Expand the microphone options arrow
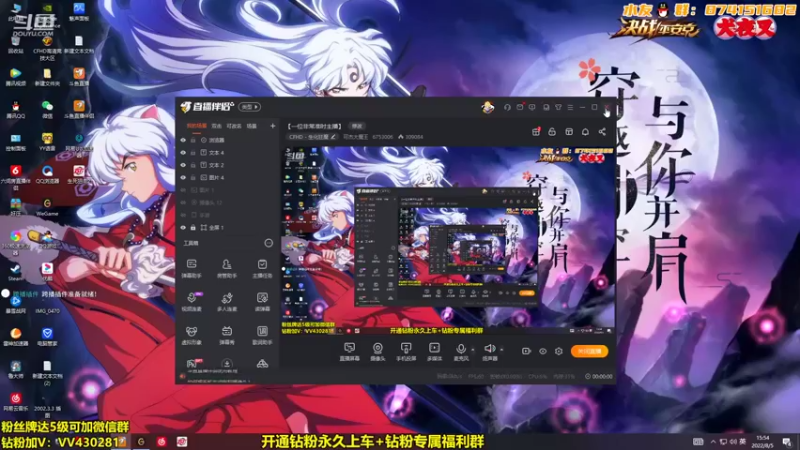800x450 pixels. [x=472, y=349]
